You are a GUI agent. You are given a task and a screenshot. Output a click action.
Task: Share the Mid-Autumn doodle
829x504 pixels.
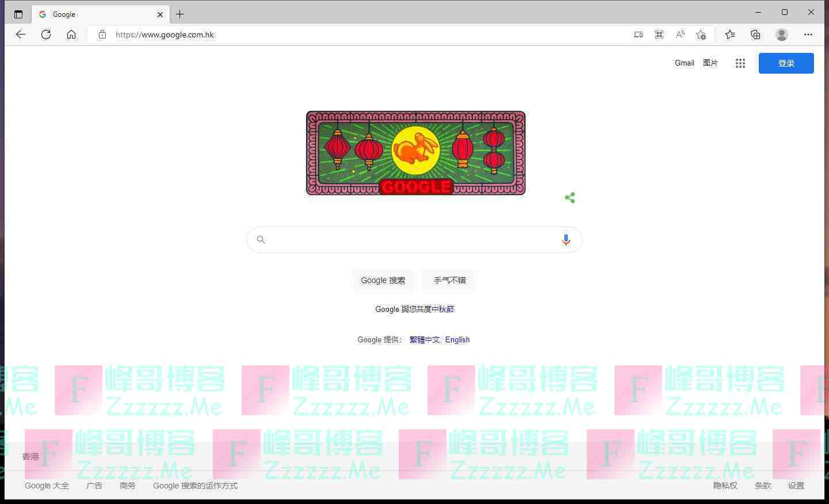pos(570,198)
